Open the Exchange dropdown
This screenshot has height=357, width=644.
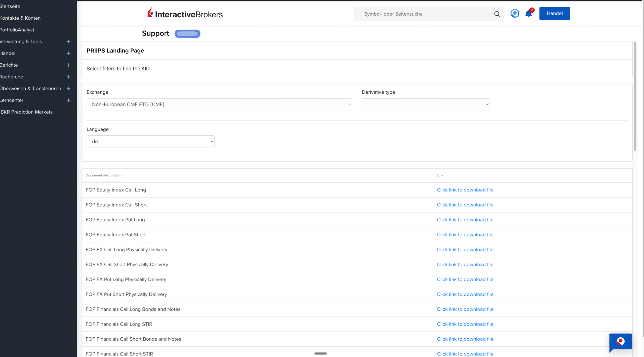(219, 104)
